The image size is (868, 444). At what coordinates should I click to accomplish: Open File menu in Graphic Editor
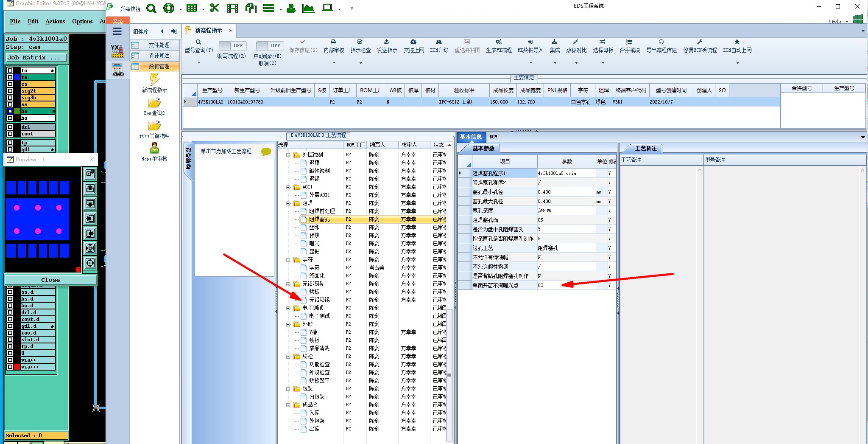(x=15, y=21)
